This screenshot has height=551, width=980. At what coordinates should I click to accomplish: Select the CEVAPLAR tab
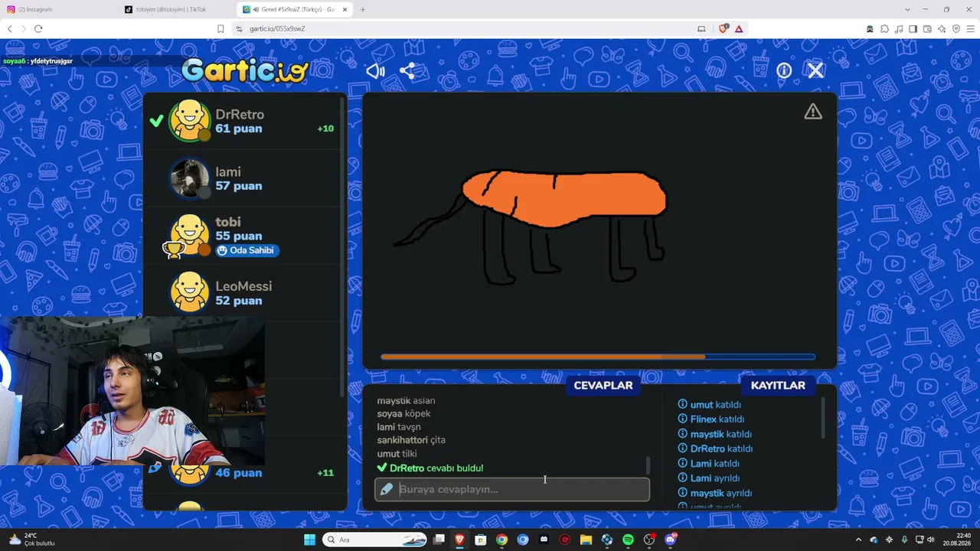click(x=603, y=386)
